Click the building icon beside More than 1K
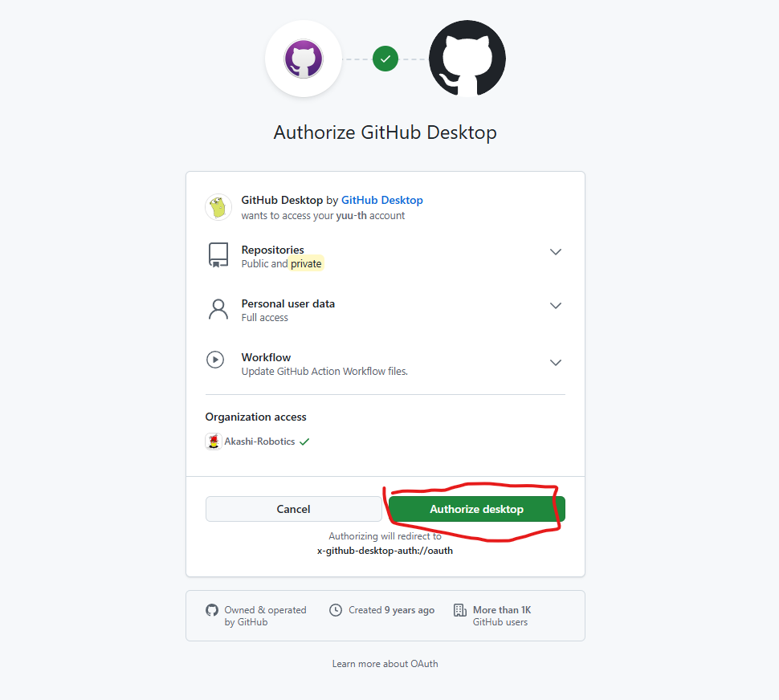Viewport: 779px width, 700px height. 460,610
